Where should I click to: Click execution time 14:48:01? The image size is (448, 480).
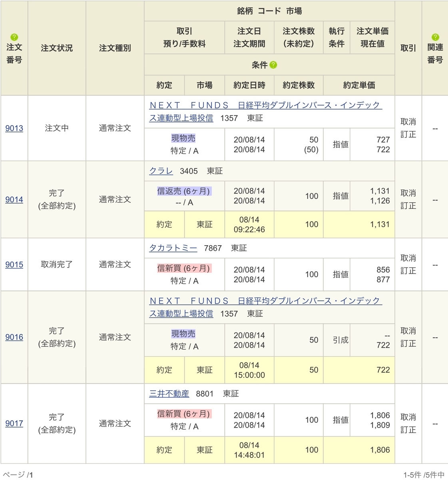point(249,455)
